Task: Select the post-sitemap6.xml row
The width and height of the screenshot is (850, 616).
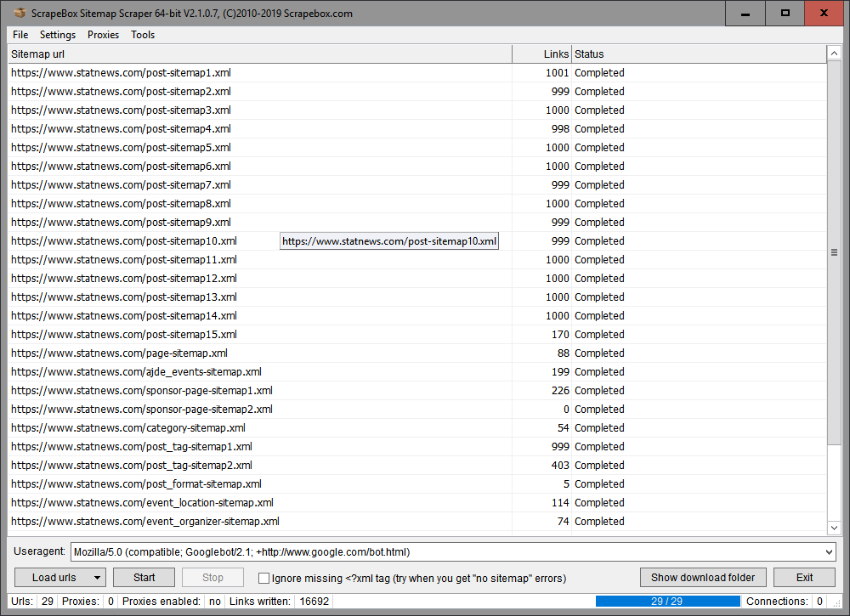Action: (417, 167)
